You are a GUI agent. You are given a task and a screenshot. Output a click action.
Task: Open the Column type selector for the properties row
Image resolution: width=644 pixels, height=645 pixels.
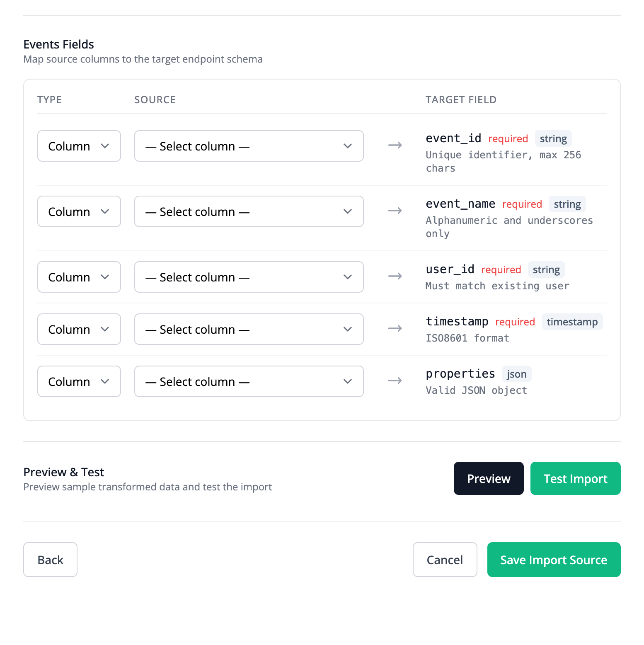(79, 381)
